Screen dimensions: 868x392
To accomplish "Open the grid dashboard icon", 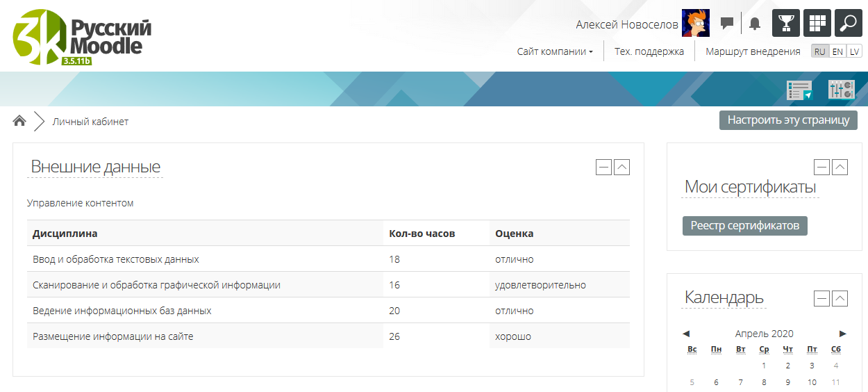I will pyautogui.click(x=817, y=23).
